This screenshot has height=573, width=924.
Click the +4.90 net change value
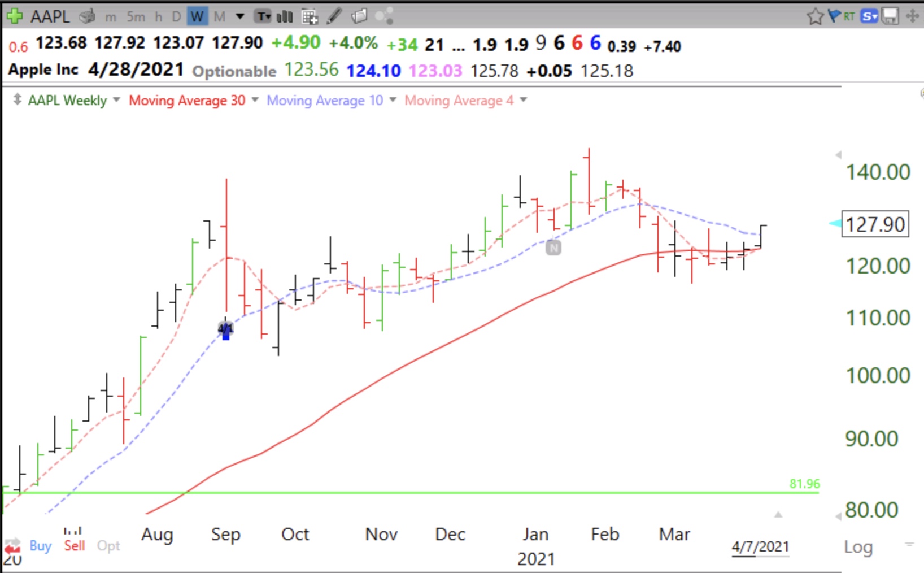pos(296,43)
